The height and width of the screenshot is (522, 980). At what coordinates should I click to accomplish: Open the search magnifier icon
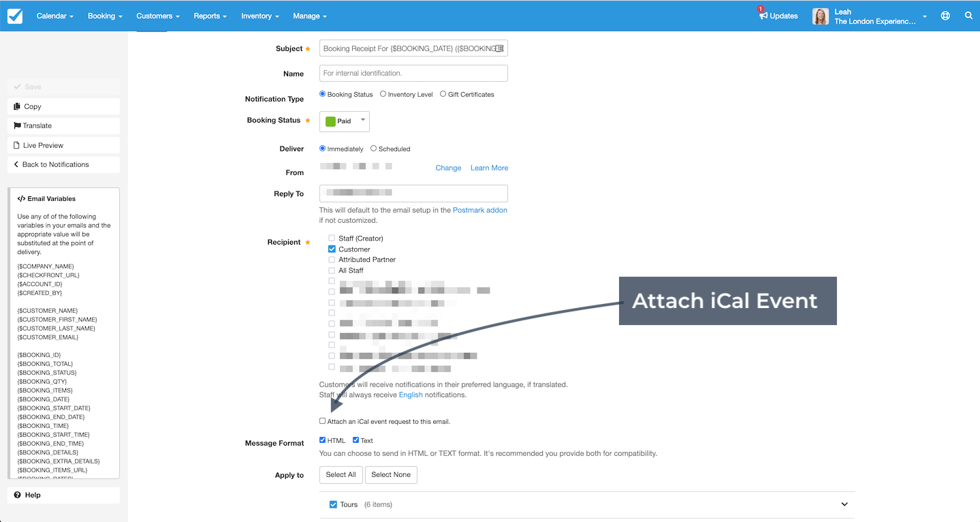[x=968, y=16]
